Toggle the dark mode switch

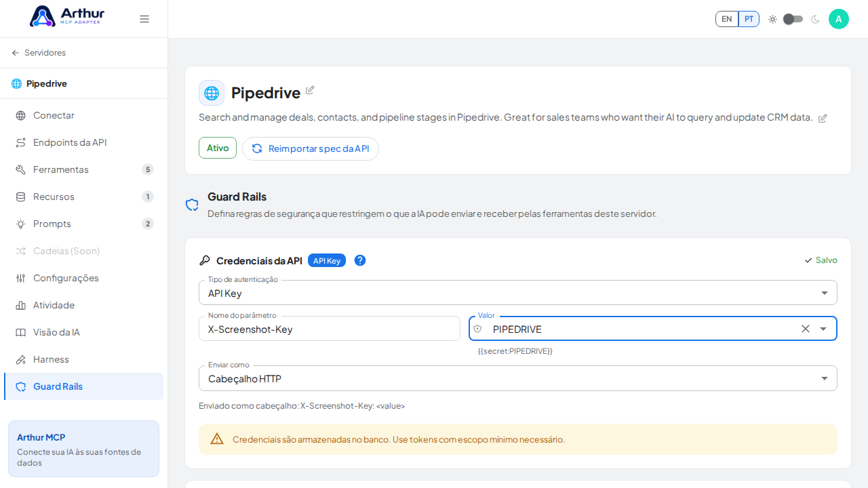point(793,19)
